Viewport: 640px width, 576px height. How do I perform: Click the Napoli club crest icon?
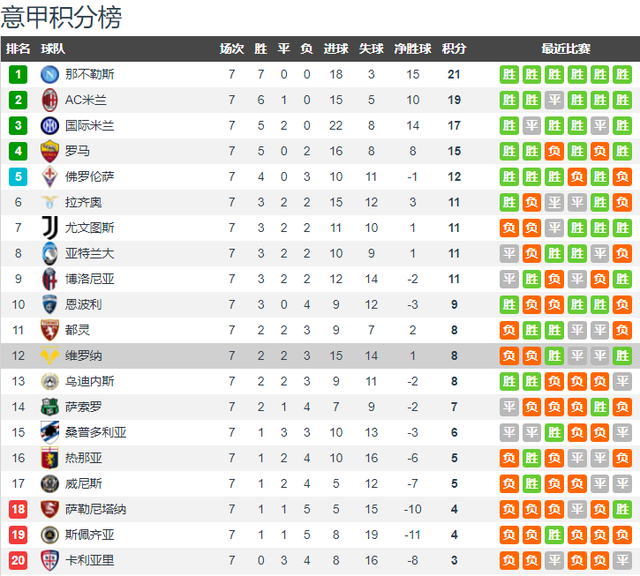tap(50, 74)
